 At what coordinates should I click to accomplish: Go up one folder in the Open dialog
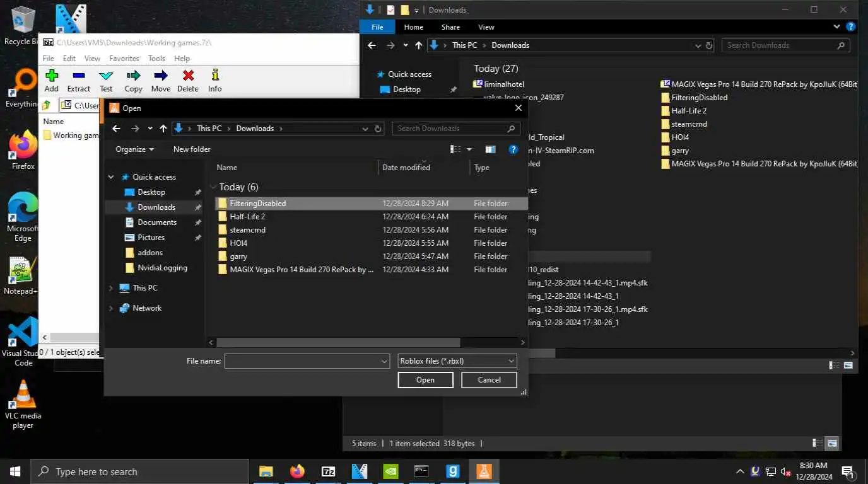point(163,129)
